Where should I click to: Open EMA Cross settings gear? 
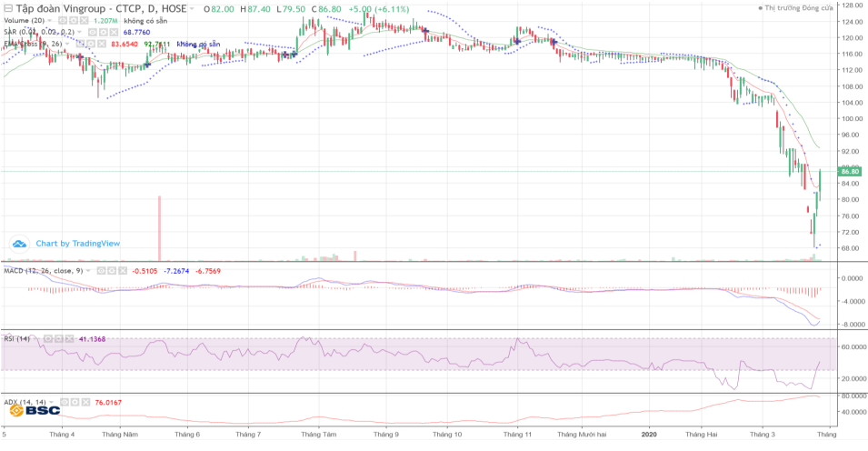(x=91, y=44)
